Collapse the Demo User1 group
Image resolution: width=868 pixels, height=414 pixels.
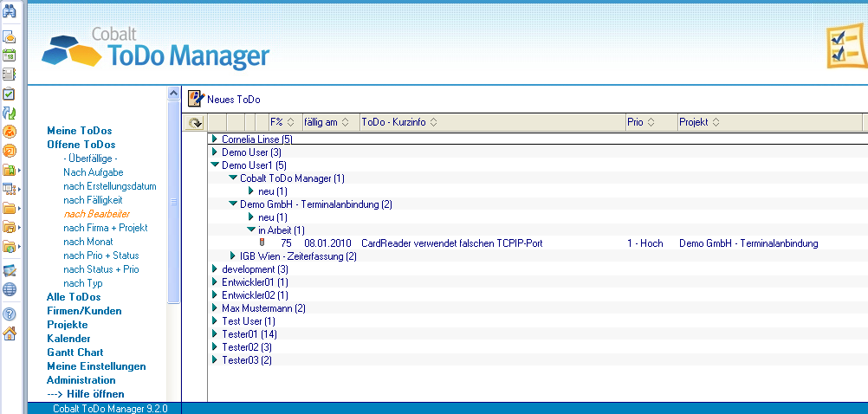pos(215,165)
